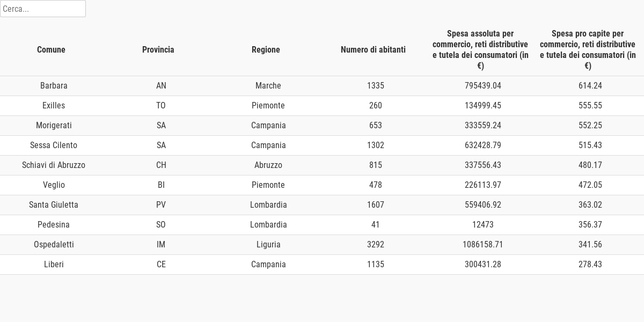Sort by Spesa assoluta column header
Viewport: 644px width, 322px height.
coord(480,49)
